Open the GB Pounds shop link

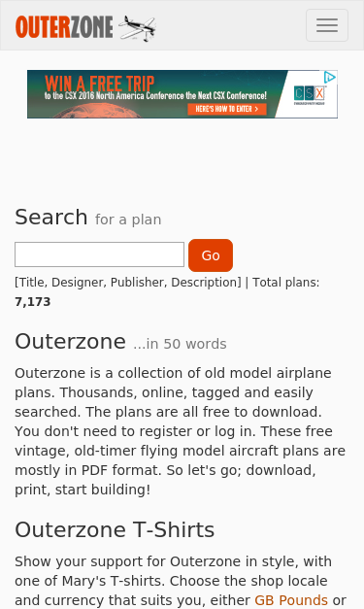coord(291,600)
